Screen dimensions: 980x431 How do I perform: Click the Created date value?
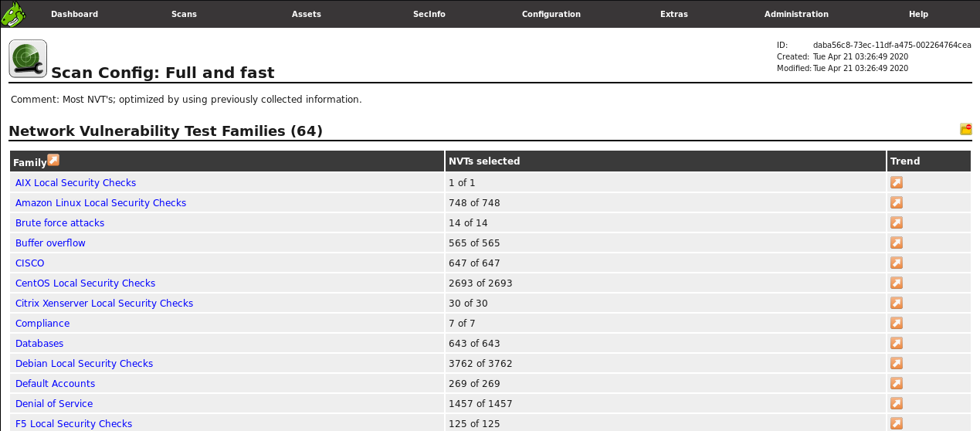point(860,56)
